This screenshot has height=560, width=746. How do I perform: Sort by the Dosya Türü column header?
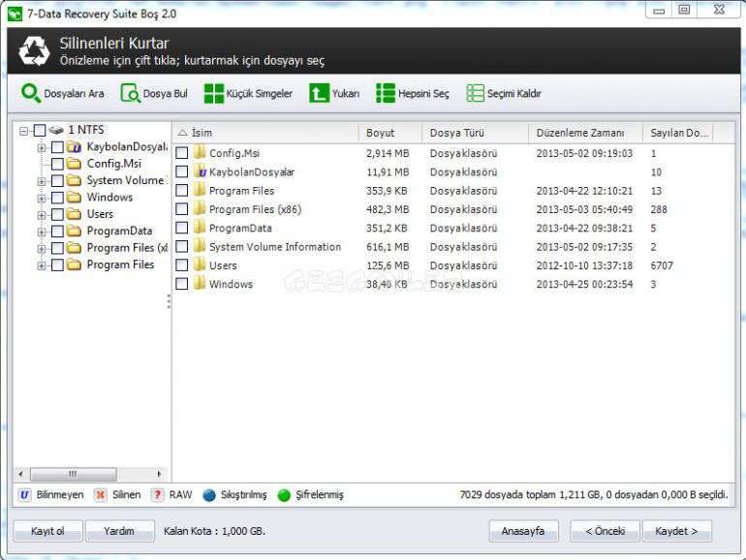point(475,133)
